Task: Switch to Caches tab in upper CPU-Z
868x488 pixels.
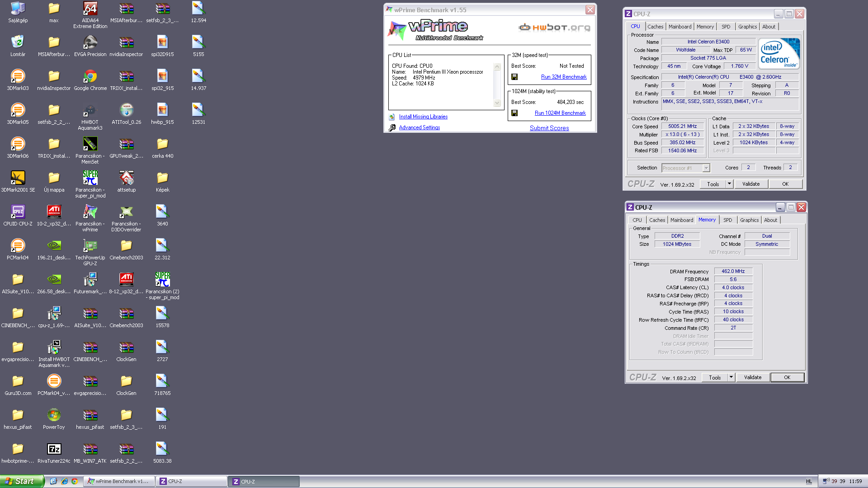Action: tap(655, 27)
